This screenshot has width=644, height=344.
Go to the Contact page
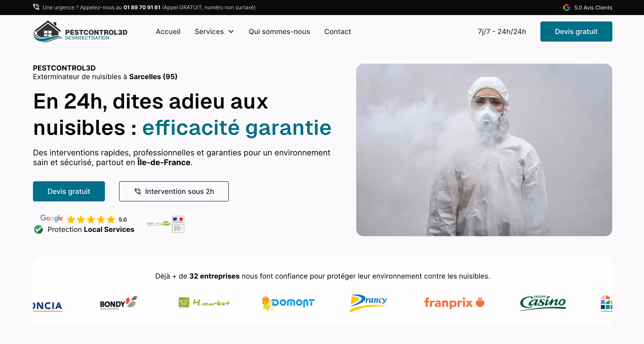tap(338, 32)
